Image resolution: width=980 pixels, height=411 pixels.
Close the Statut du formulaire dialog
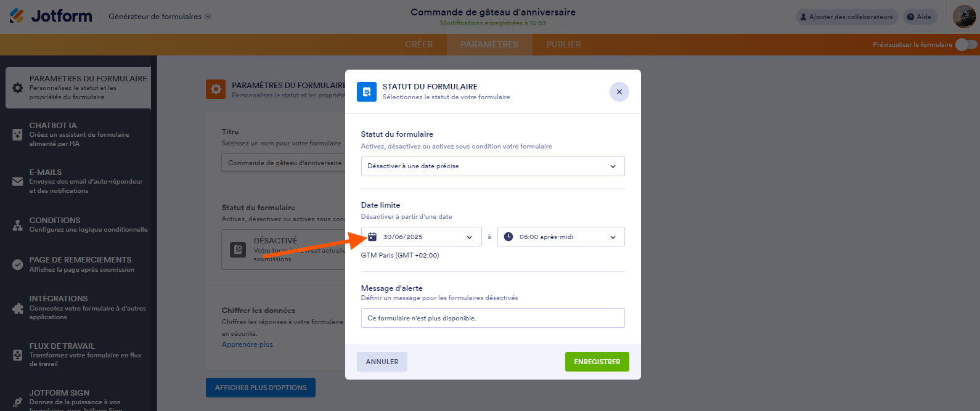click(x=619, y=92)
